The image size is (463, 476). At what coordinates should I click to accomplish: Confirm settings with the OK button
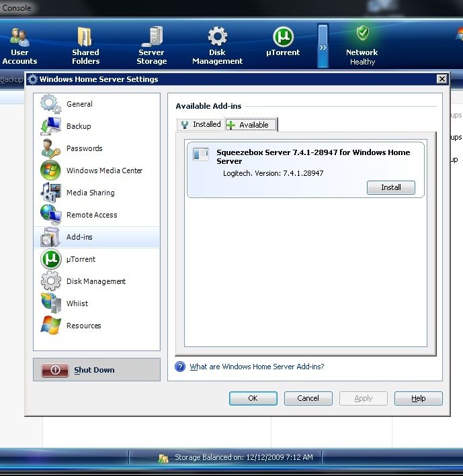(x=253, y=398)
